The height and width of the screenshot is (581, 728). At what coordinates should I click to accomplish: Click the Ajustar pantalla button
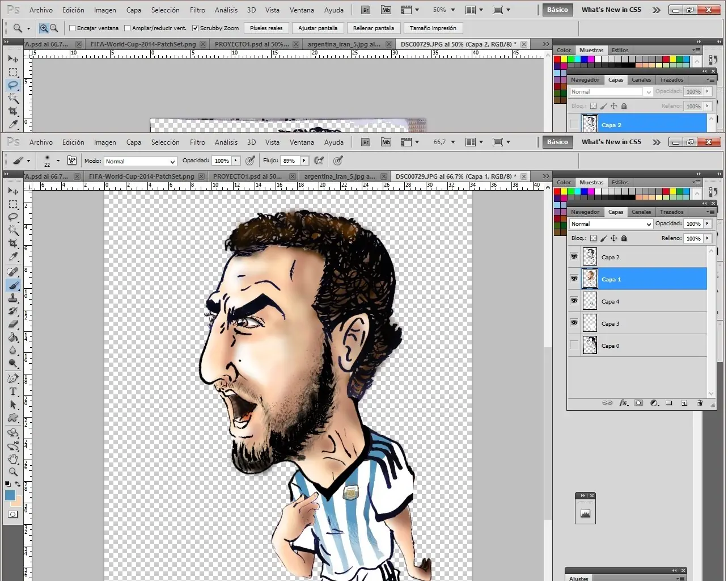(x=318, y=28)
